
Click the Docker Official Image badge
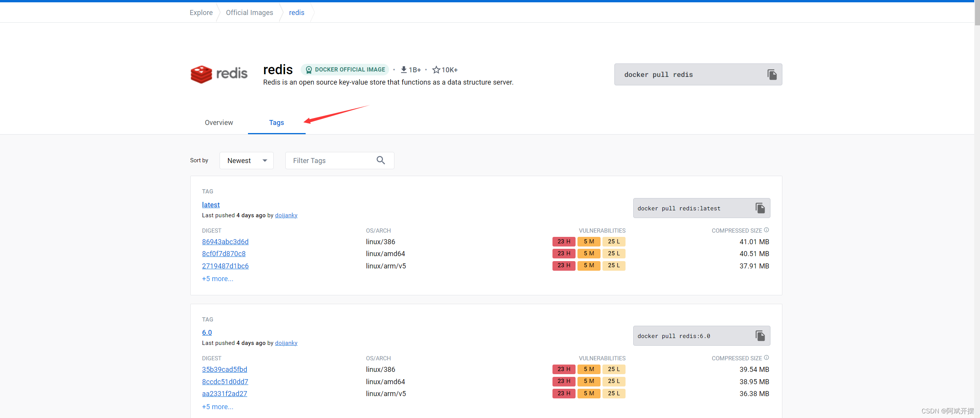[x=345, y=70]
